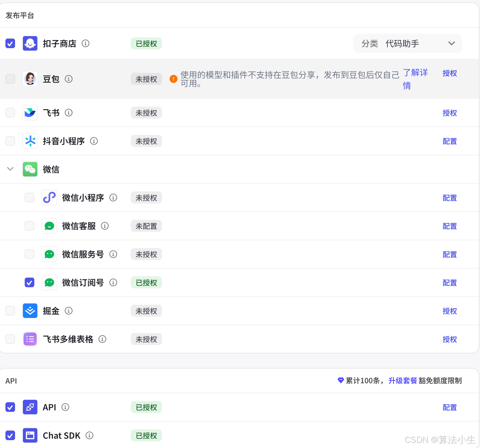Viewport: 480px width, 448px height.
Task: Check the 掘金 checkbox
Action: (10, 311)
